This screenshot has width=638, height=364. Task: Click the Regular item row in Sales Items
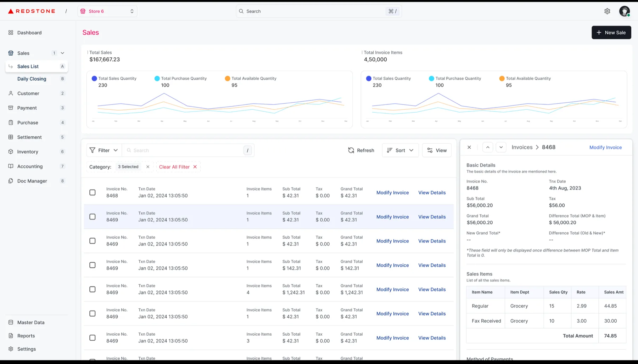point(546,306)
